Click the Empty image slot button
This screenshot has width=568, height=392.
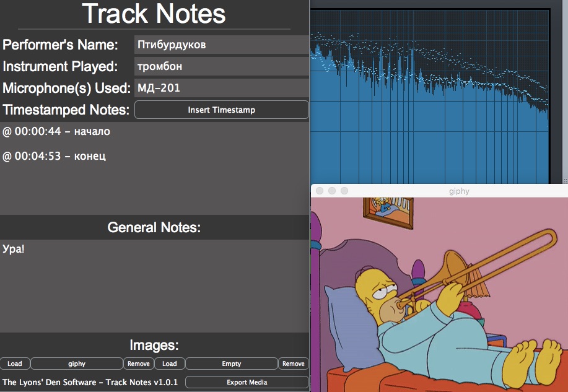click(232, 364)
